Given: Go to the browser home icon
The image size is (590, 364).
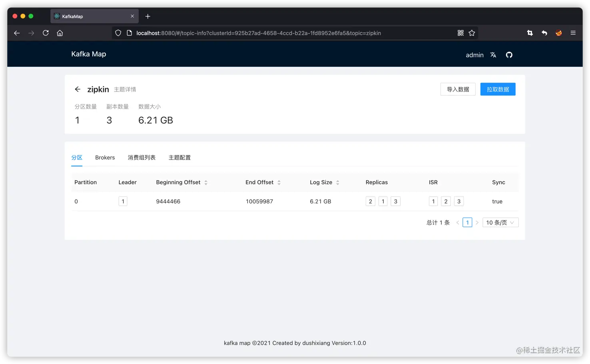Looking at the screenshot, I should pyautogui.click(x=60, y=33).
